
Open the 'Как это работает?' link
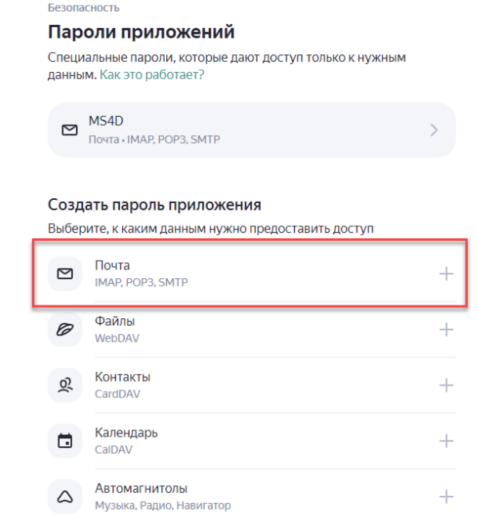pos(152,74)
